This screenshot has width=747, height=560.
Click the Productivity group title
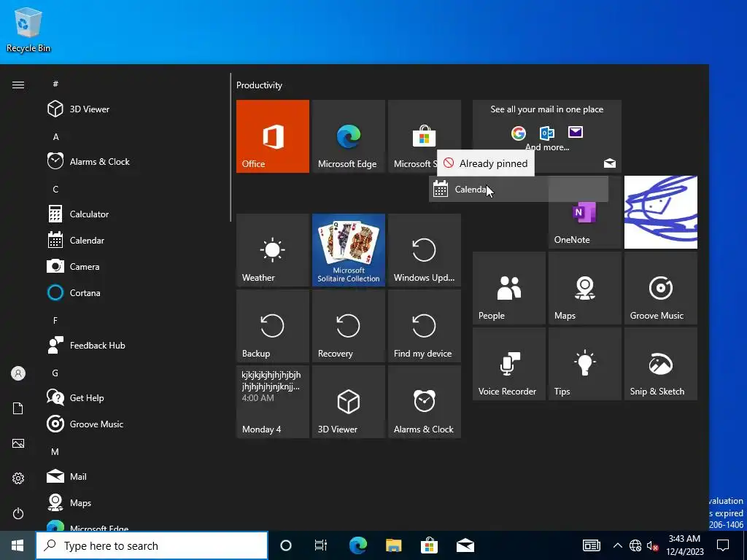(x=259, y=85)
